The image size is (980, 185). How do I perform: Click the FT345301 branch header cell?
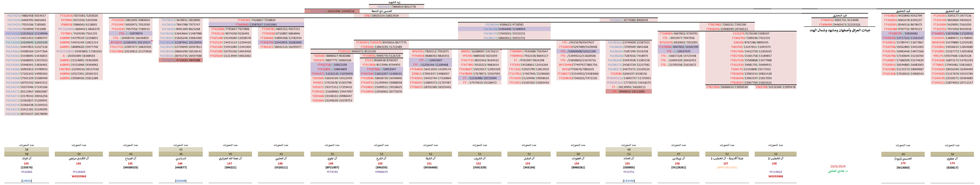point(256,20)
